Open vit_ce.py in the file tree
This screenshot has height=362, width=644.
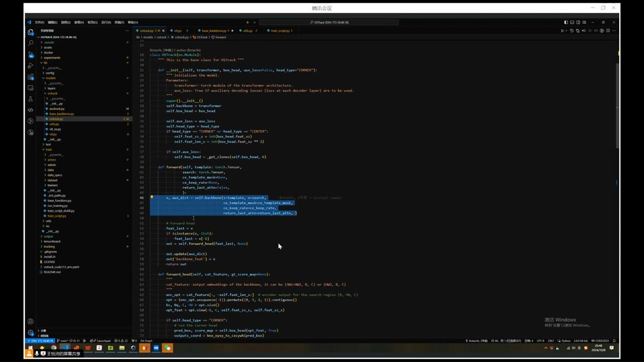click(84, 129)
